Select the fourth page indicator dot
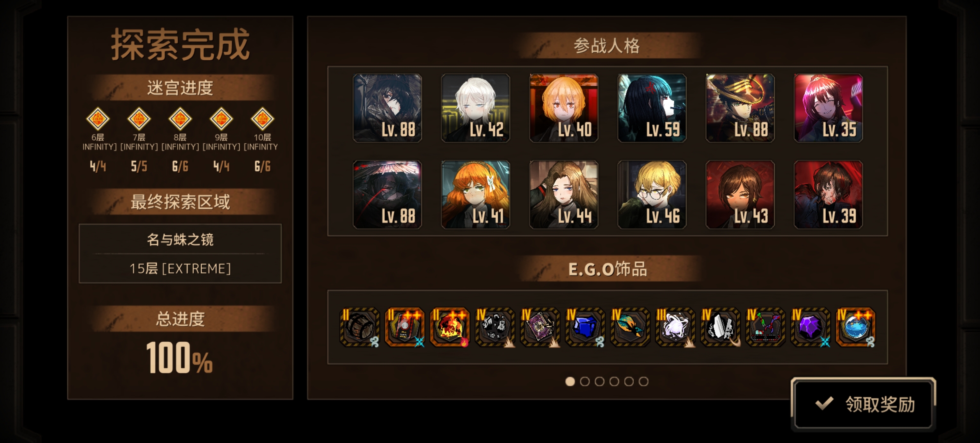This screenshot has width=980, height=443. tap(614, 381)
